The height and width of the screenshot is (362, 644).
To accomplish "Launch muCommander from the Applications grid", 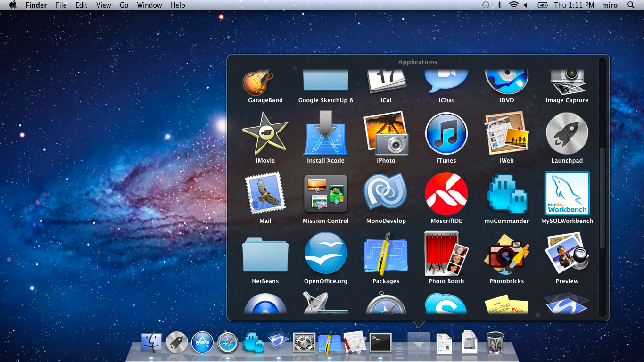I will [x=507, y=194].
